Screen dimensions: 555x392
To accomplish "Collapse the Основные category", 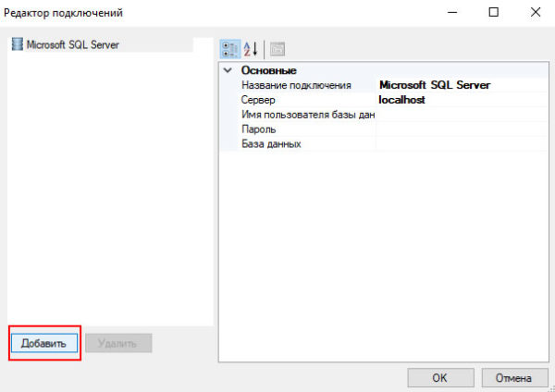I will tap(228, 70).
